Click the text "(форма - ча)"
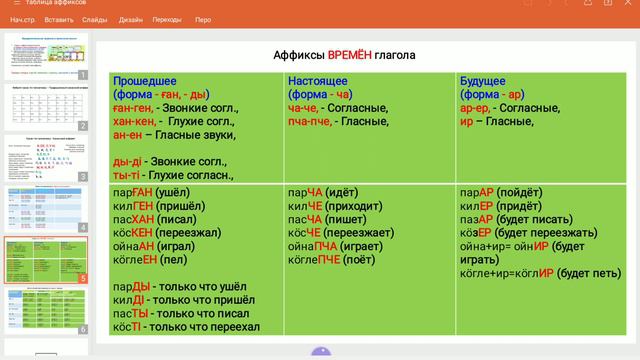 320,94
